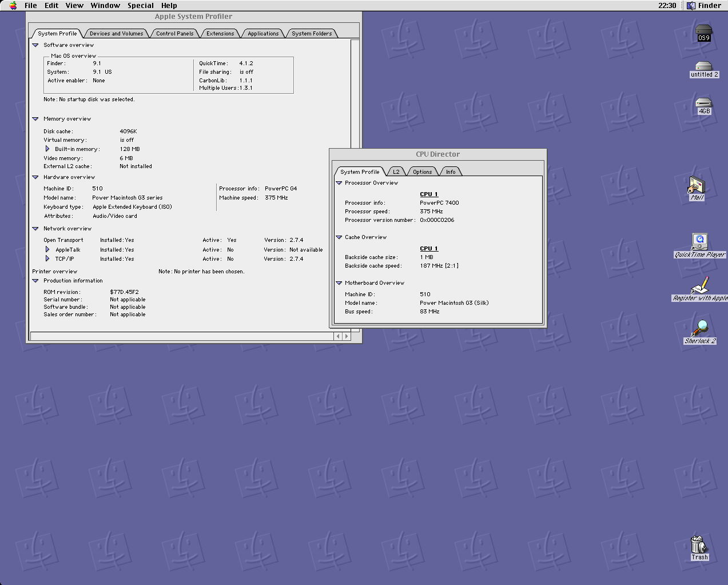Click the left scroll arrow in Apple System Profiler
This screenshot has height=585, width=728.
(337, 336)
